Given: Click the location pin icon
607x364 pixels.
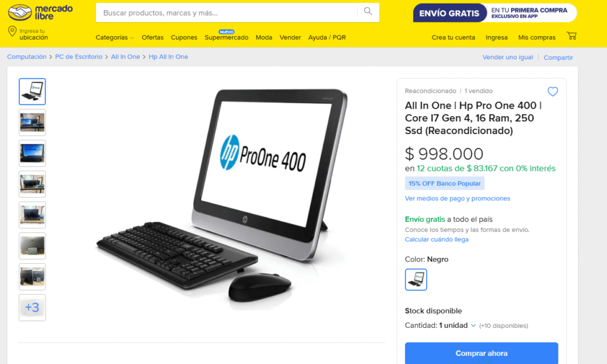Looking at the screenshot, I should coord(12,31).
